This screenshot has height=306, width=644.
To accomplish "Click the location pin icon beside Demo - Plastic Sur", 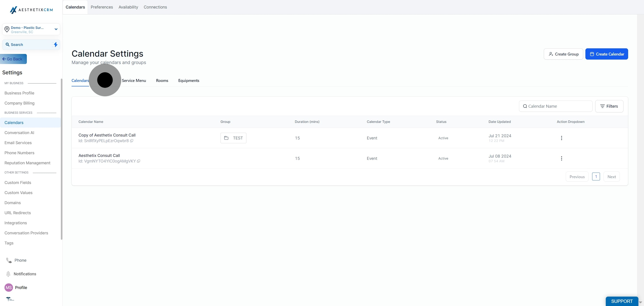I will pos(7,29).
